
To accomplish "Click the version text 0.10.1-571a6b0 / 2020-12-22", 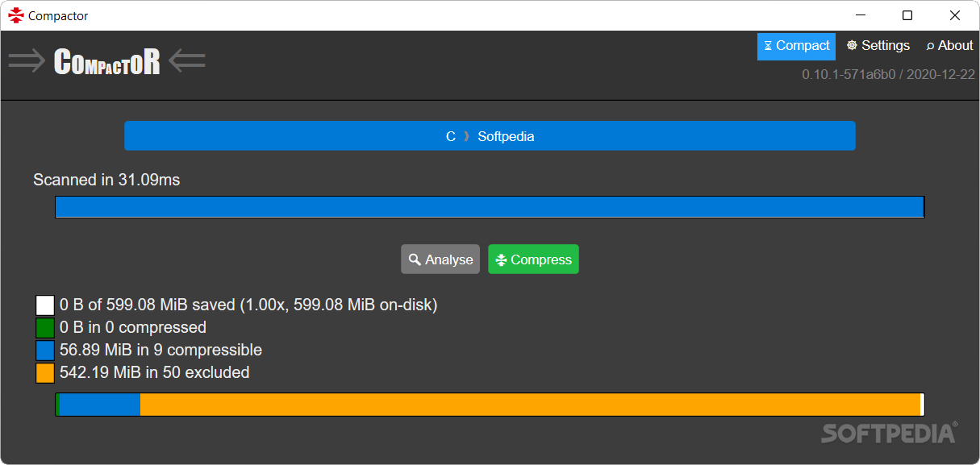I will [888, 74].
